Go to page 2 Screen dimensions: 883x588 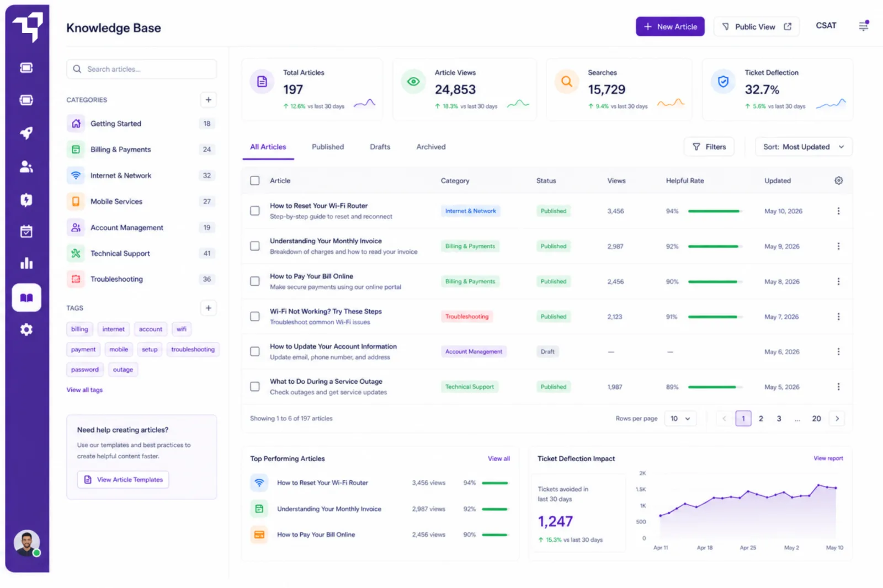coord(761,419)
